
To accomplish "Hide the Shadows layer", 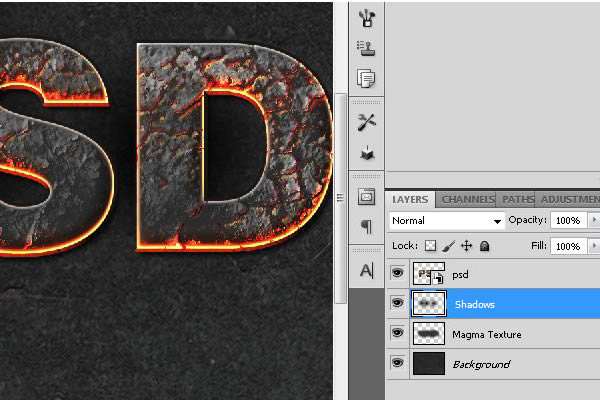I will [398, 303].
